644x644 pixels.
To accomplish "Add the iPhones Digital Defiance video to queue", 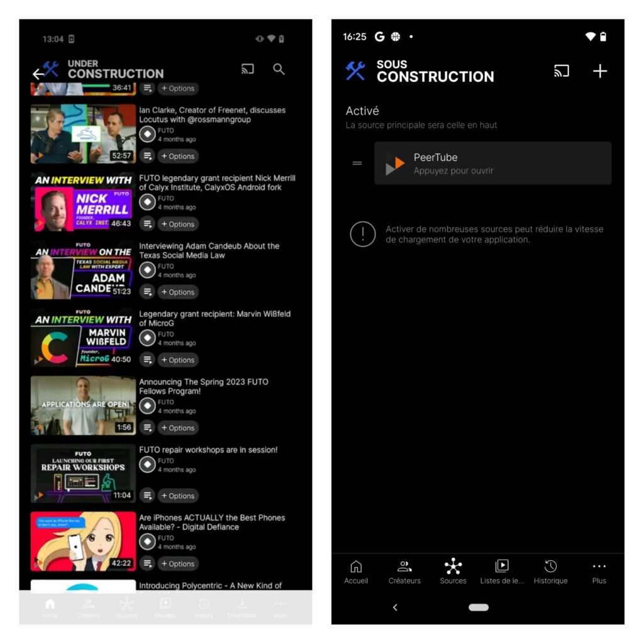I will [x=147, y=563].
